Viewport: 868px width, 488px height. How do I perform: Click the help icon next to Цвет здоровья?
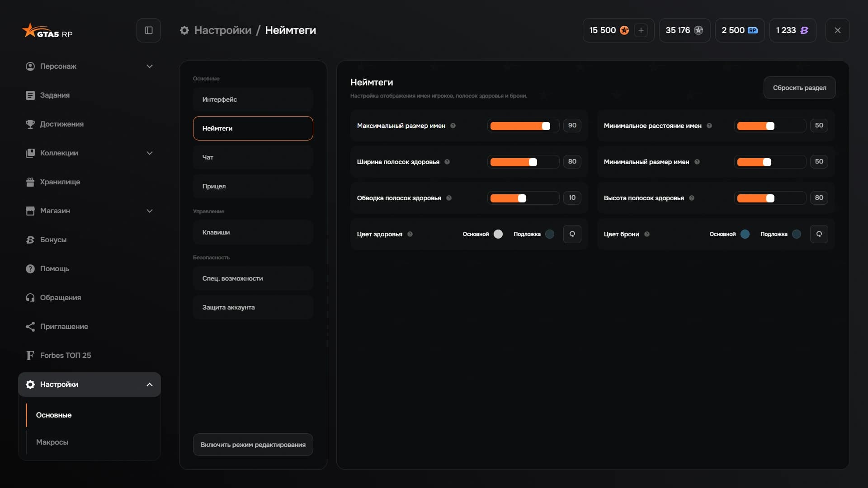[410, 234]
